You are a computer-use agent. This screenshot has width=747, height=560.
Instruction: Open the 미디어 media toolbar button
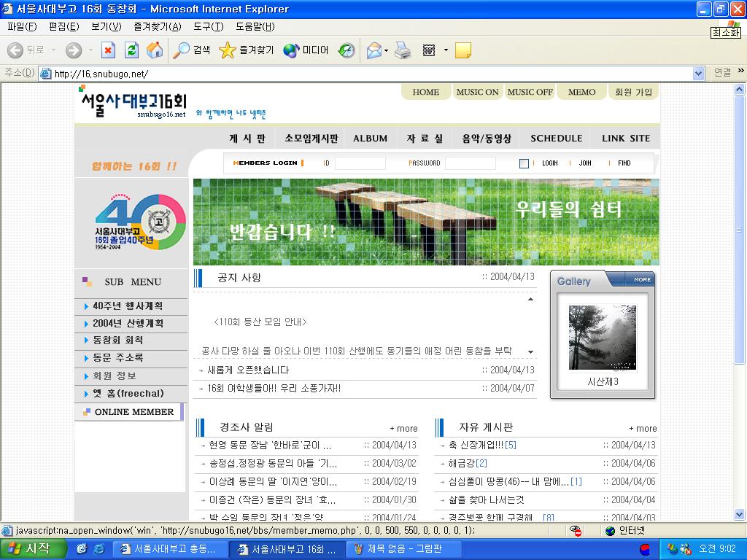[x=306, y=50]
